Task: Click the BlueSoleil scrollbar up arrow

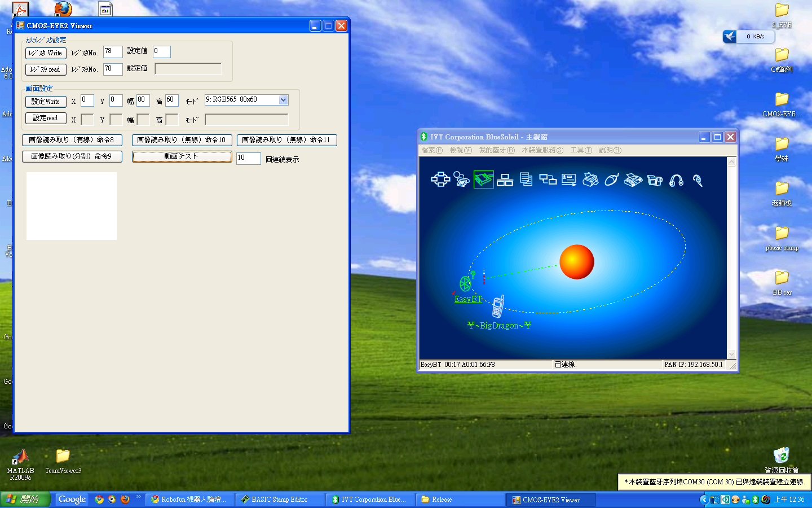Action: coord(732,162)
